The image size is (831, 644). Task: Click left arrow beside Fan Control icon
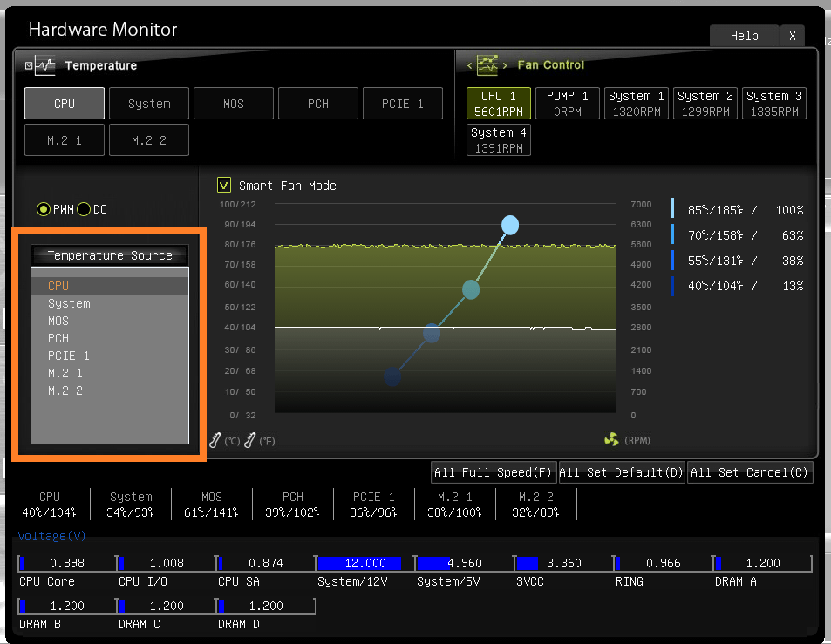469,65
